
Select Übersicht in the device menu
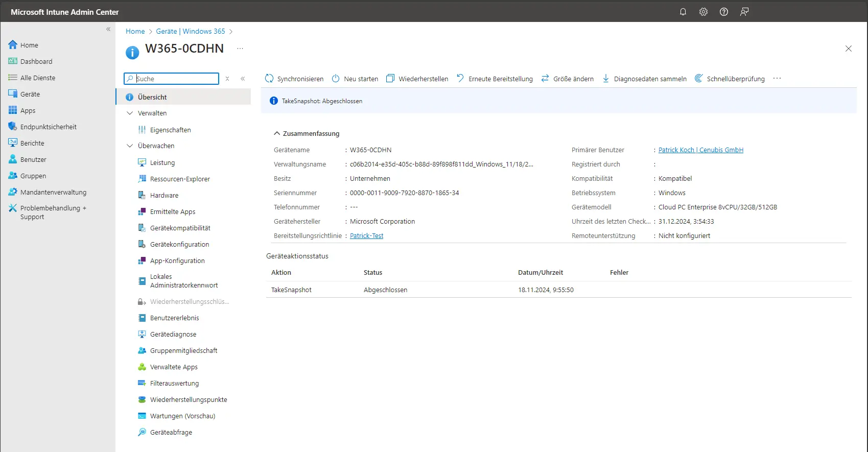coord(183,97)
